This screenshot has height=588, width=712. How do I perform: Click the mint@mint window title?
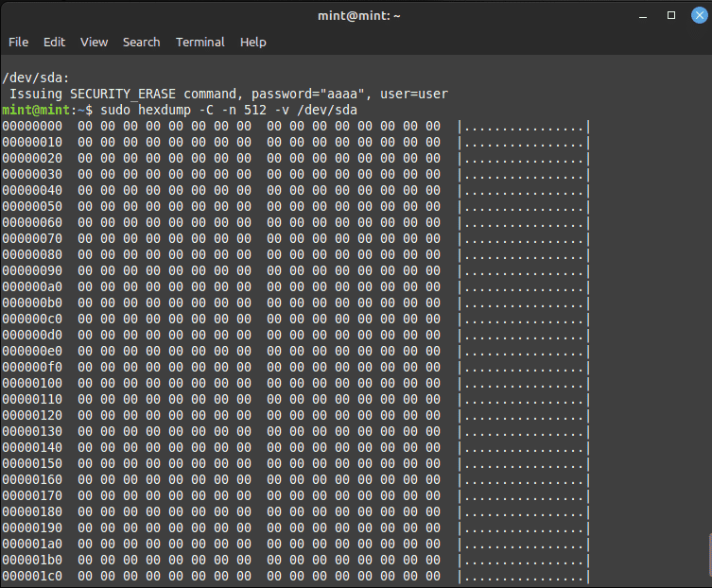click(358, 16)
